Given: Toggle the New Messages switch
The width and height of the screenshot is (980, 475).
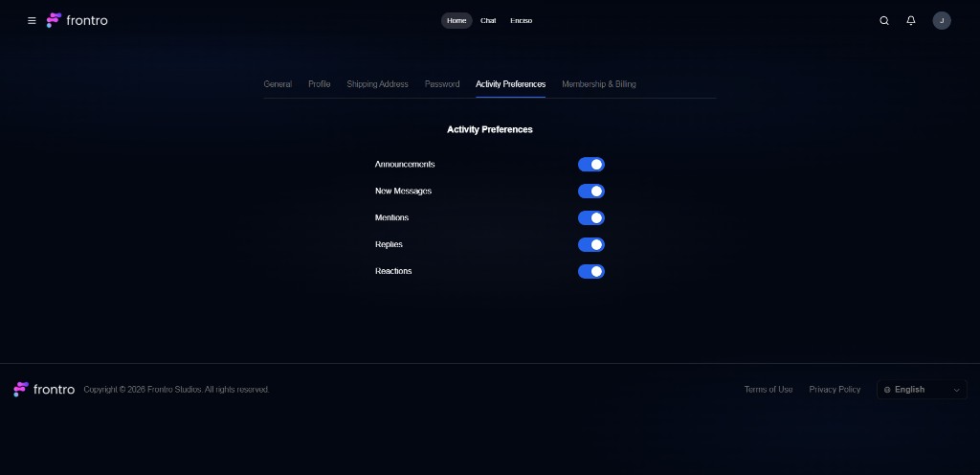Looking at the screenshot, I should pyautogui.click(x=590, y=192).
